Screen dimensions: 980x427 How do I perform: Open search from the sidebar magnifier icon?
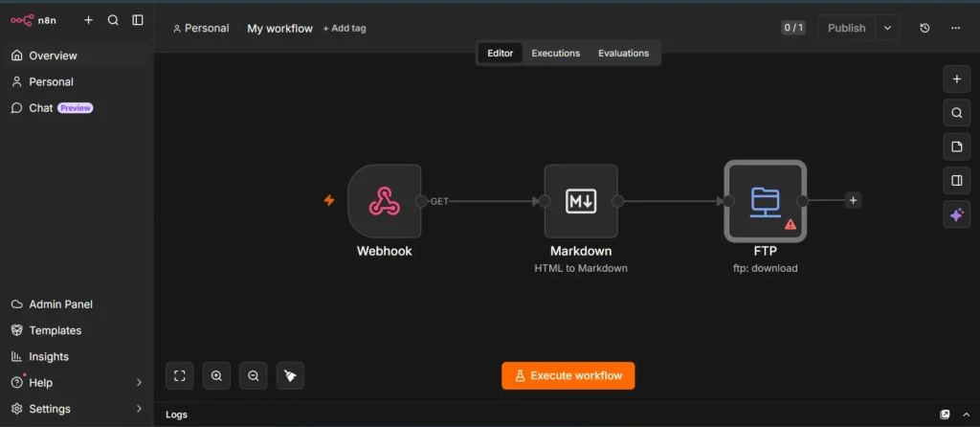[x=113, y=20]
